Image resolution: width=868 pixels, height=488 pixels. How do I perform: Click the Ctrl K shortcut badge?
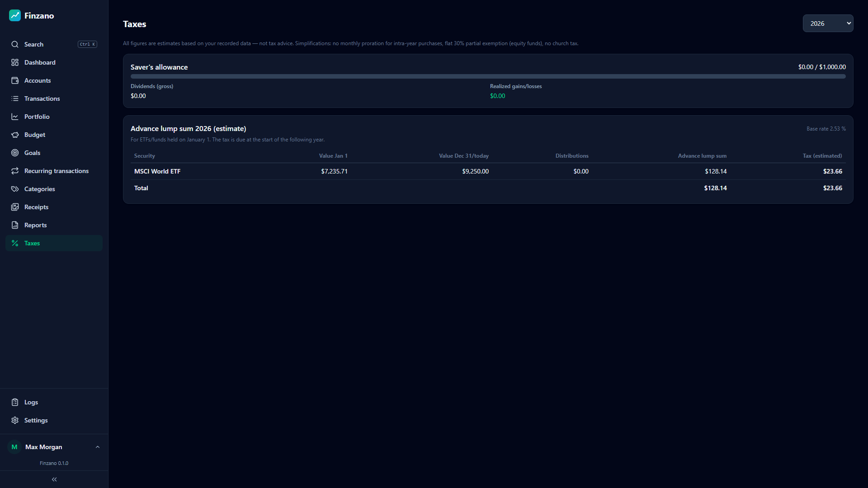(x=87, y=44)
